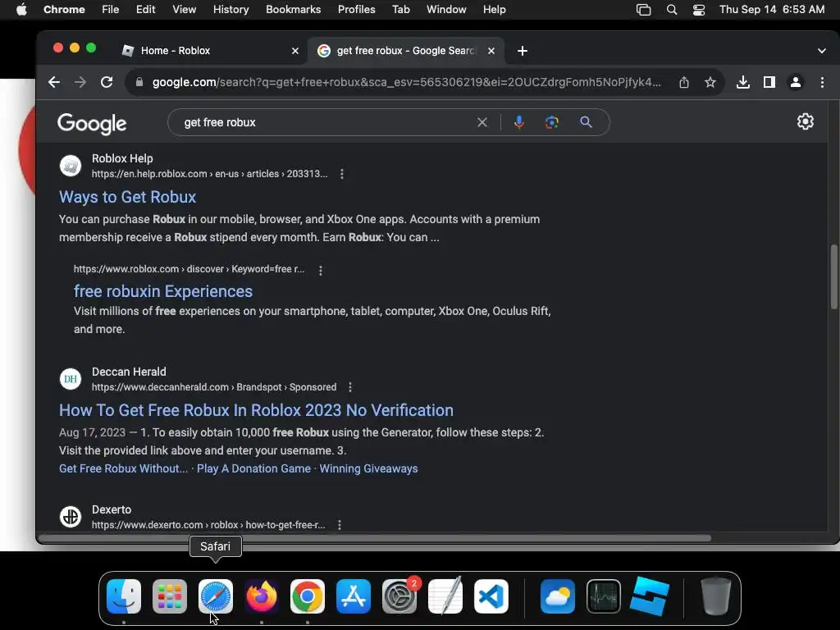Close the get free robux search tab
The width and height of the screenshot is (840, 630).
point(491,51)
